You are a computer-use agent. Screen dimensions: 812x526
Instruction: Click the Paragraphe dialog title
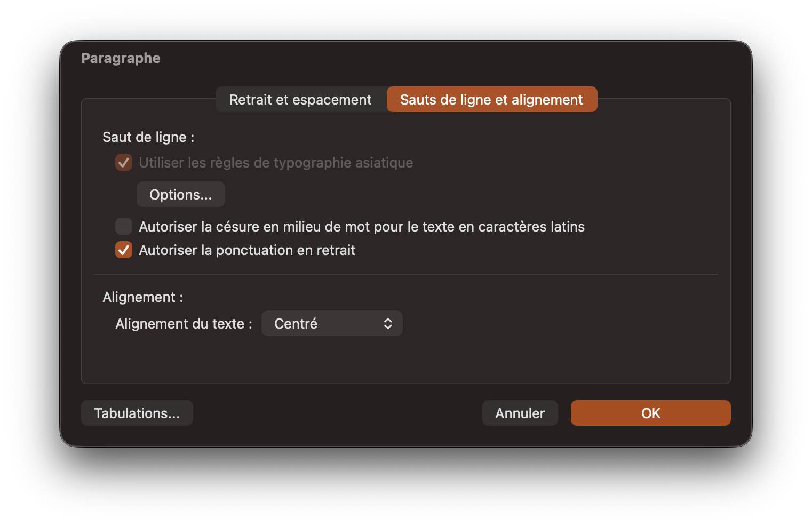point(121,58)
